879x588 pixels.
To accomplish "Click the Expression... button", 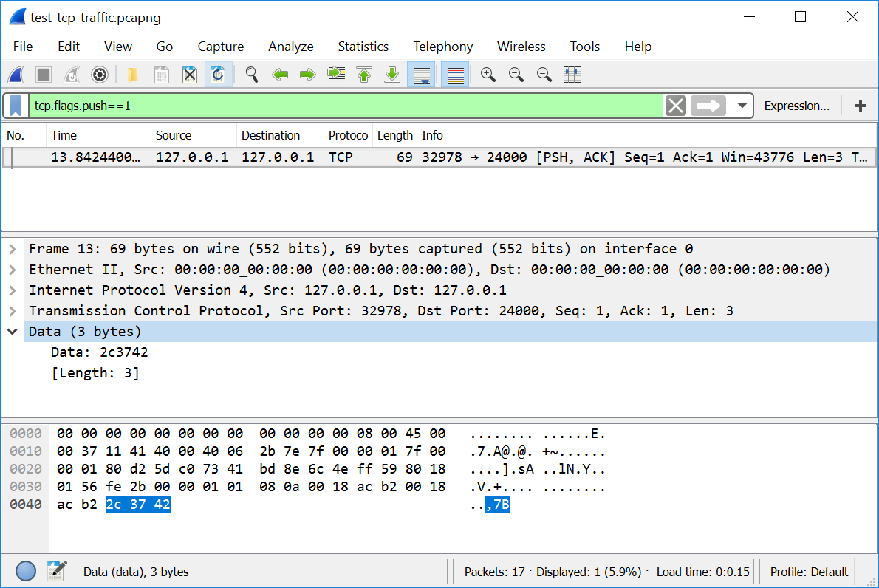I will click(x=796, y=106).
